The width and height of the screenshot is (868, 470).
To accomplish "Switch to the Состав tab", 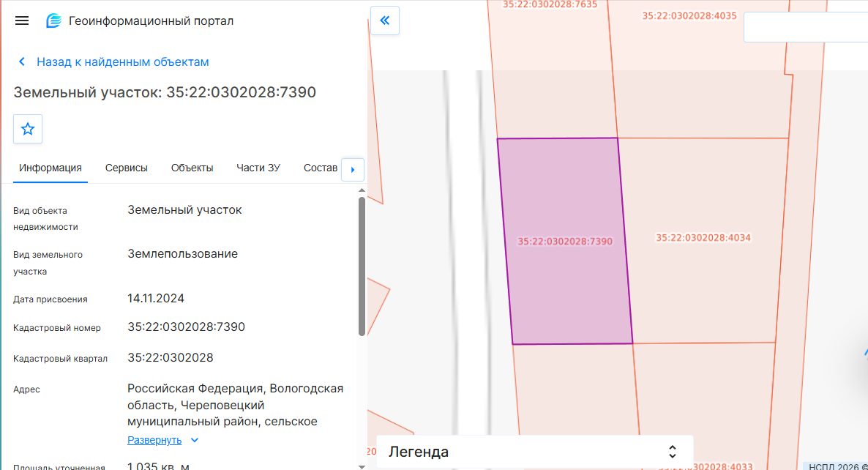I will pos(321,168).
